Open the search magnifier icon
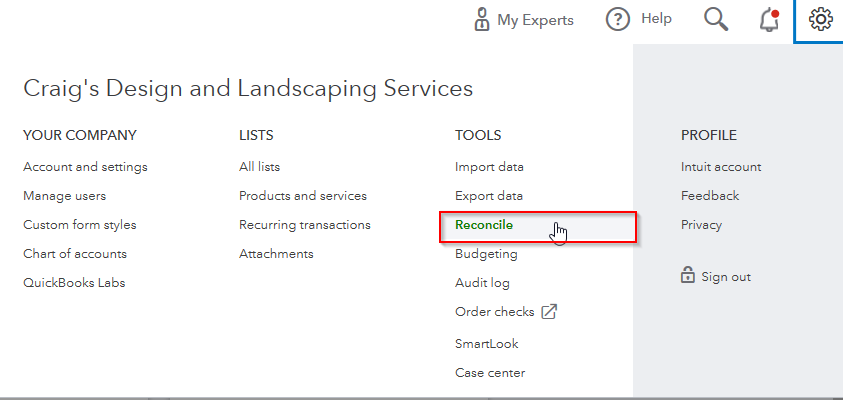Image resolution: width=843 pixels, height=400 pixels. point(716,20)
